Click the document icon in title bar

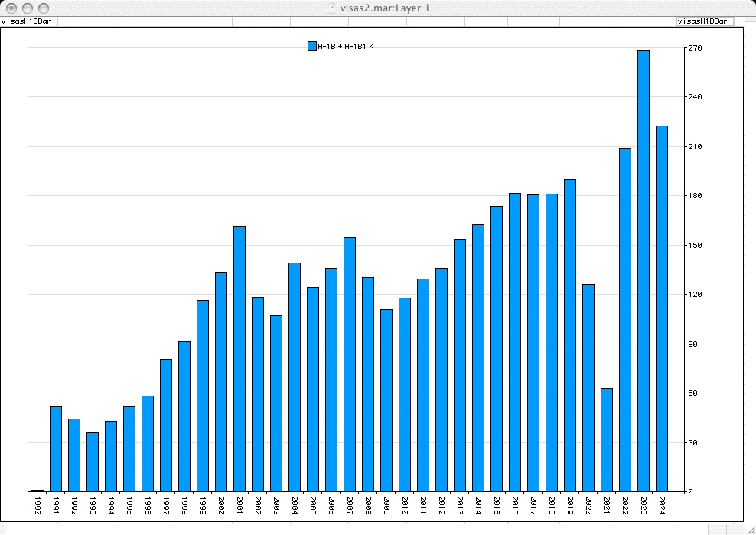331,8
